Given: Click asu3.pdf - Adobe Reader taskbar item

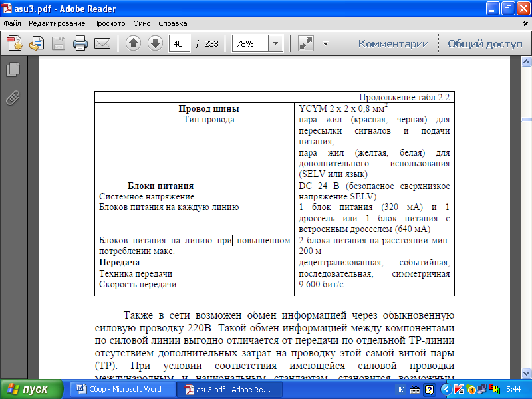Looking at the screenshot, I should pos(229,390).
